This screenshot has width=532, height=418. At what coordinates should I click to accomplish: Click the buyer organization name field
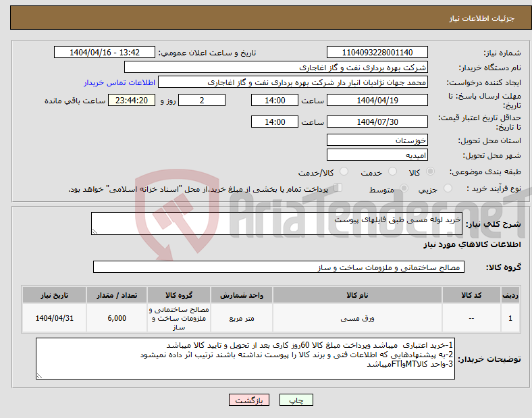[x=276, y=67]
